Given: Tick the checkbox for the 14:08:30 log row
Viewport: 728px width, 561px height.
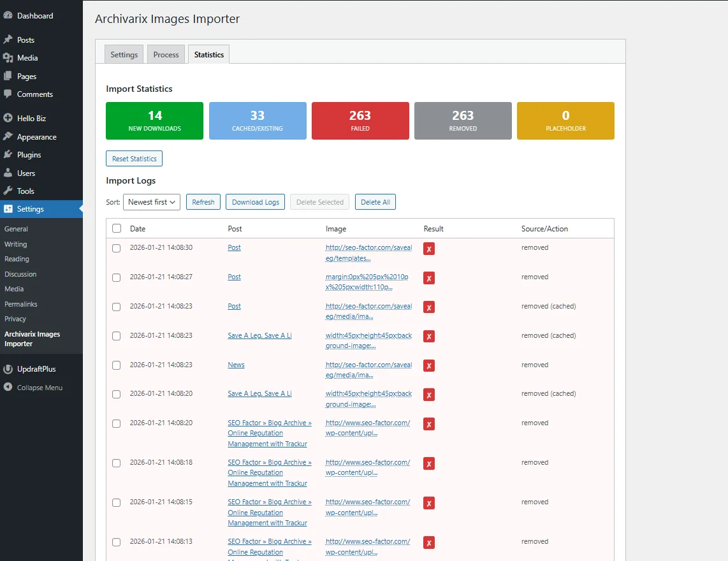Looking at the screenshot, I should (117, 248).
